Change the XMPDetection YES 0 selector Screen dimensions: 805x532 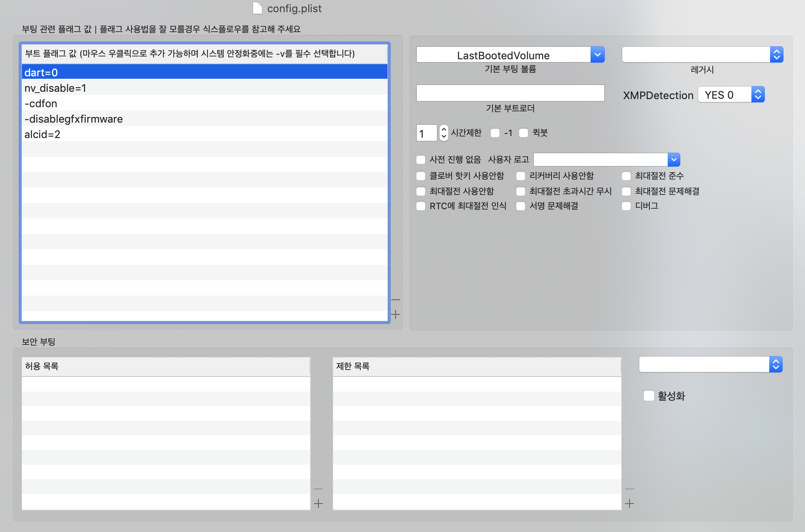[x=731, y=95]
